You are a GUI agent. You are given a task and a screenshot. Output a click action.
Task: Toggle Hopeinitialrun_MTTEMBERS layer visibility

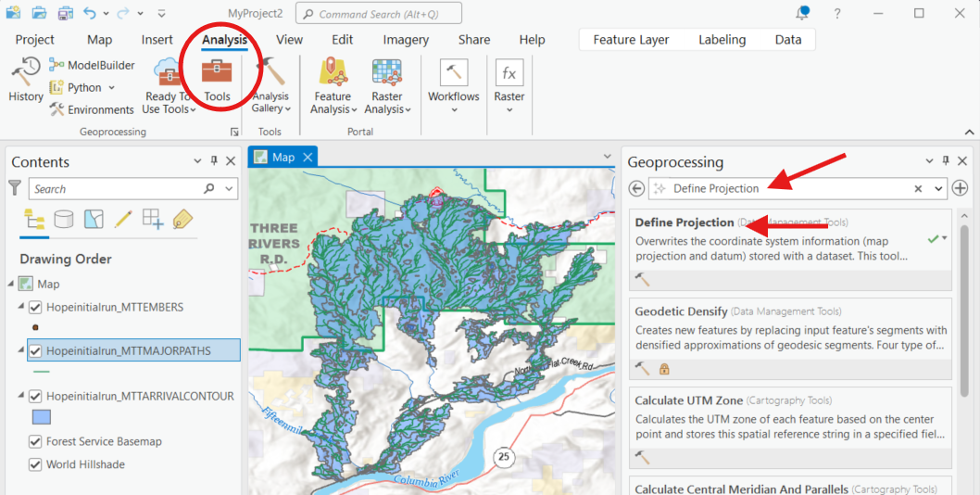coord(35,307)
